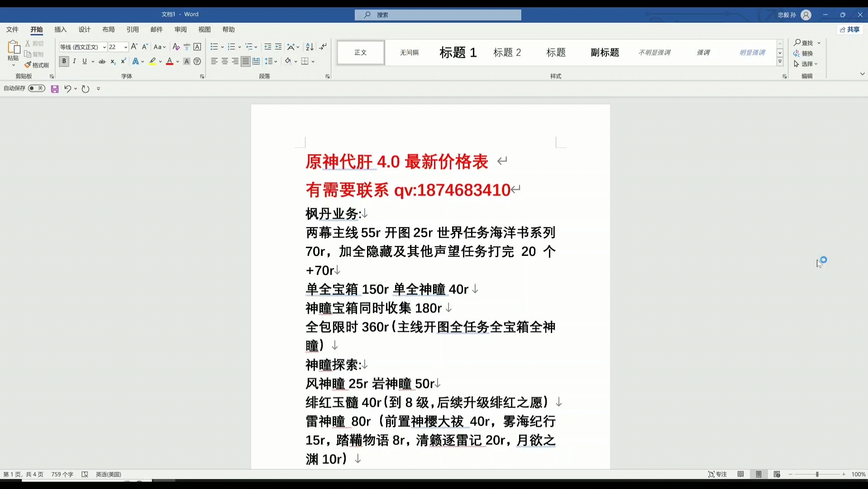Switch to the Insert (插入) tab
The width and height of the screenshot is (868, 489).
point(61,29)
